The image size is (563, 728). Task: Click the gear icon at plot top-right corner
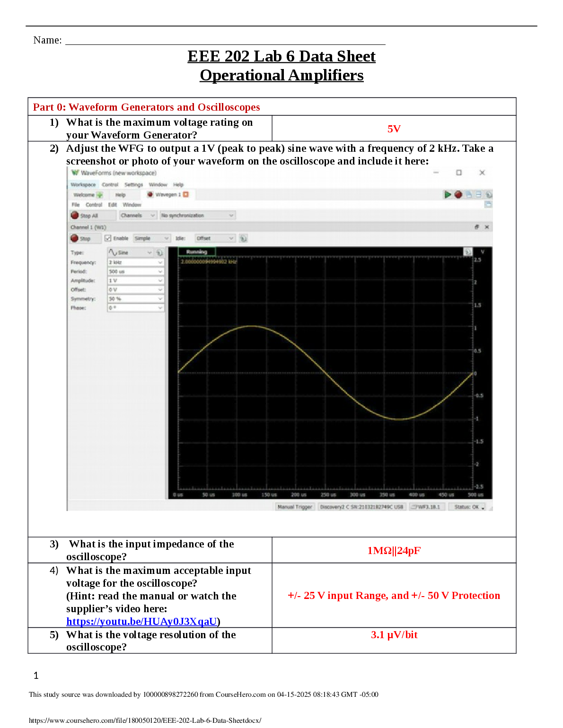click(467, 252)
